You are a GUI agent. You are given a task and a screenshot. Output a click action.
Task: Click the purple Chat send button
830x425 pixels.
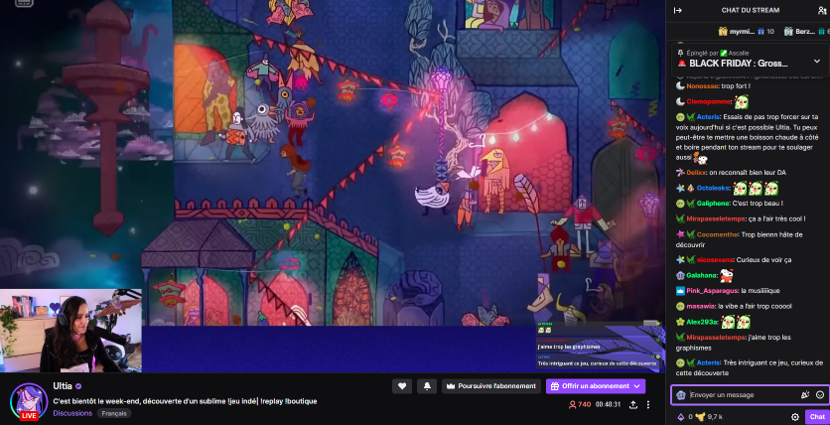pos(817,417)
